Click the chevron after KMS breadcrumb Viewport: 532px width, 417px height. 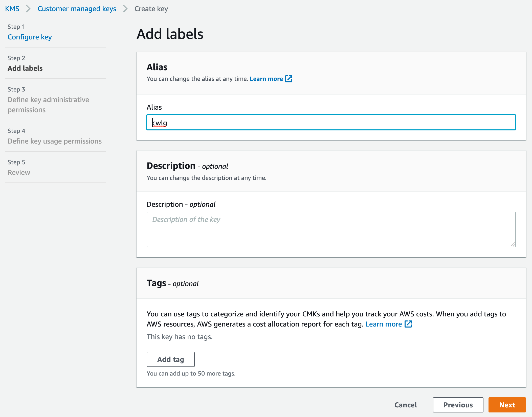(28, 8)
